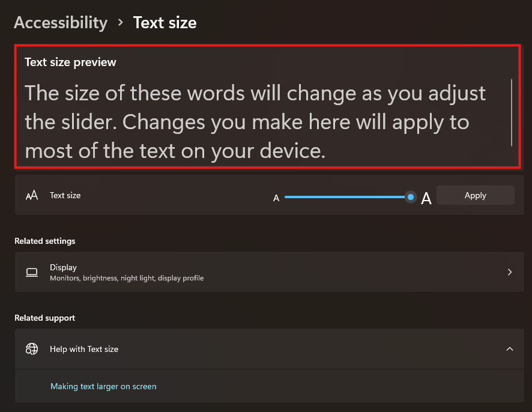Open the Display related settings row

[x=270, y=272]
